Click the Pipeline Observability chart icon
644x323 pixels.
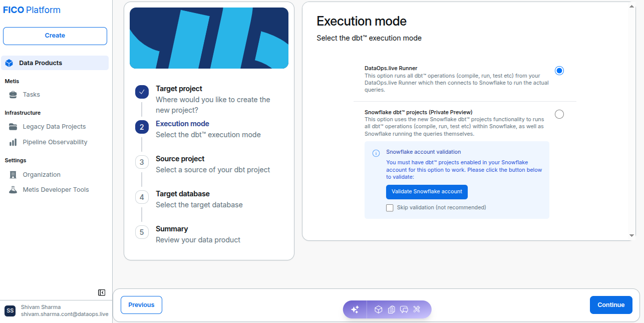coord(13,142)
